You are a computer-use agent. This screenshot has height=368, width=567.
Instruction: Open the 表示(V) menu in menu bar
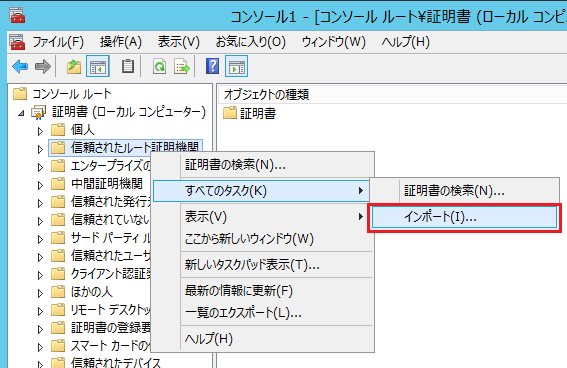179,42
